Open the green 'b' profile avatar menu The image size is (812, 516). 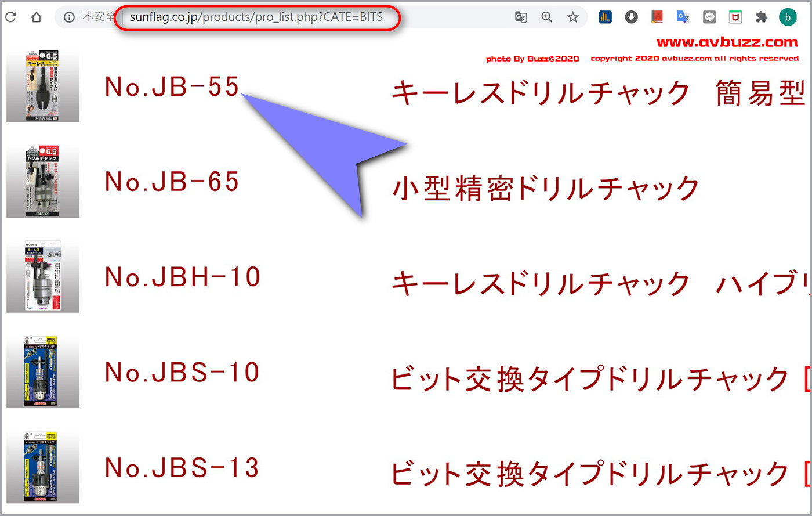(788, 17)
